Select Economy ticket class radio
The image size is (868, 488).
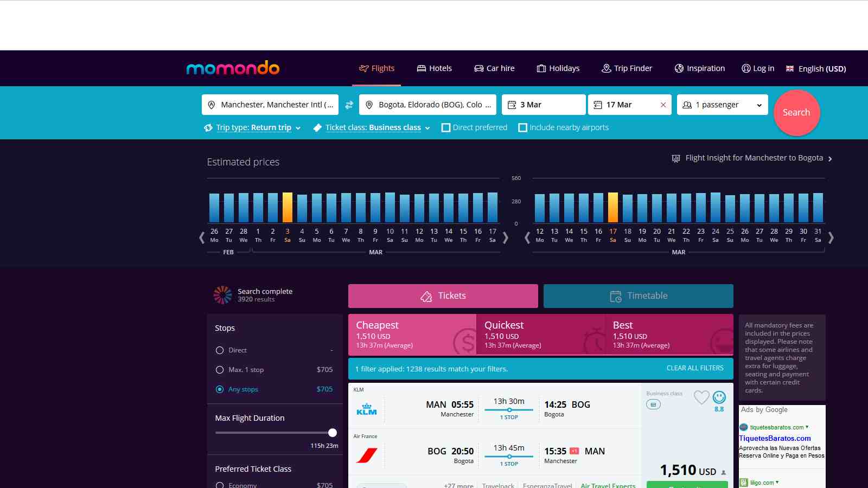pyautogui.click(x=220, y=485)
